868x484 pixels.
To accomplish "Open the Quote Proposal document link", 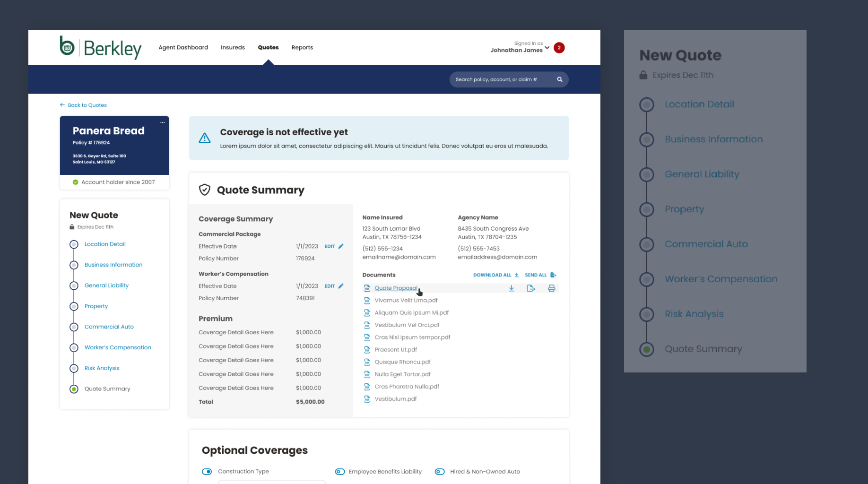I will (x=396, y=288).
